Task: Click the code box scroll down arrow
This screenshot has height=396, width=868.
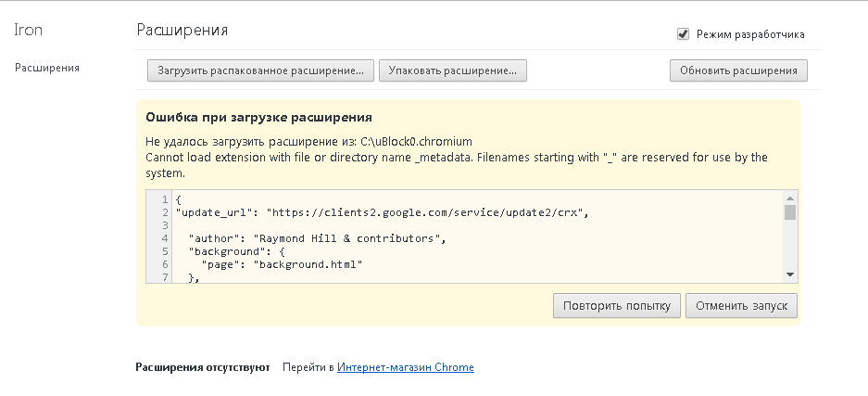Action: tap(790, 275)
